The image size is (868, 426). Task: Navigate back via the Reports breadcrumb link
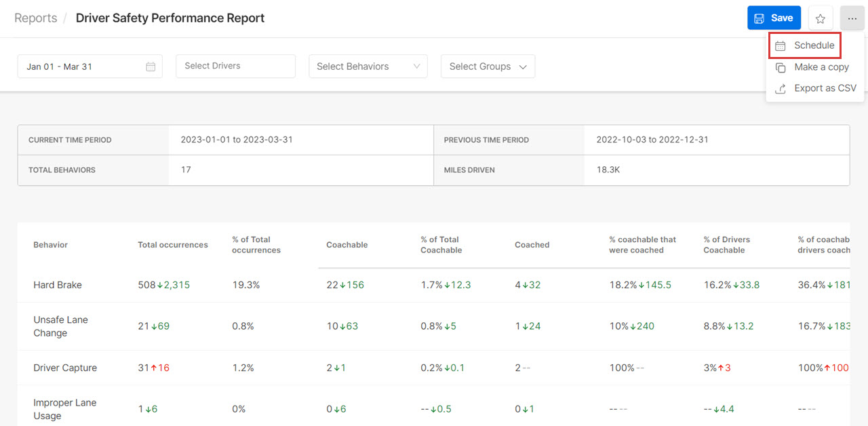point(35,18)
